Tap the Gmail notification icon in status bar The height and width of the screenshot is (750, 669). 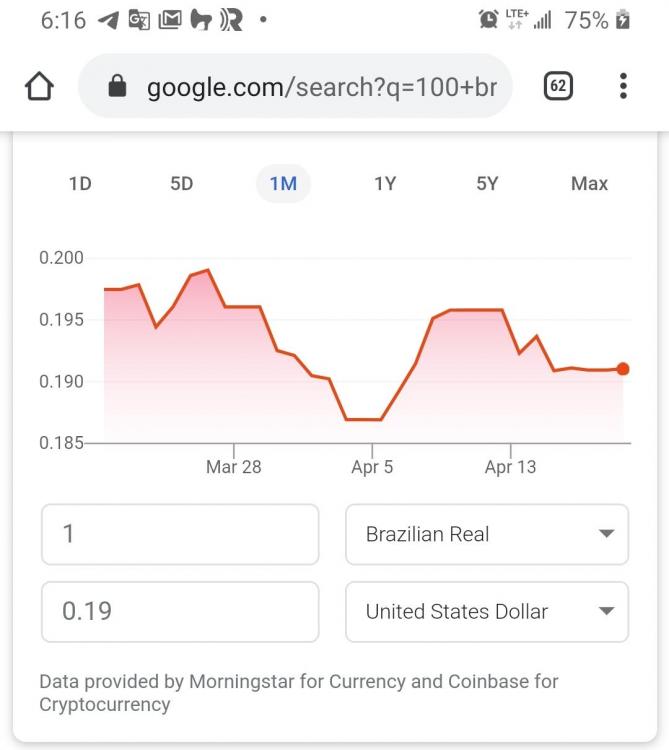coord(170,20)
